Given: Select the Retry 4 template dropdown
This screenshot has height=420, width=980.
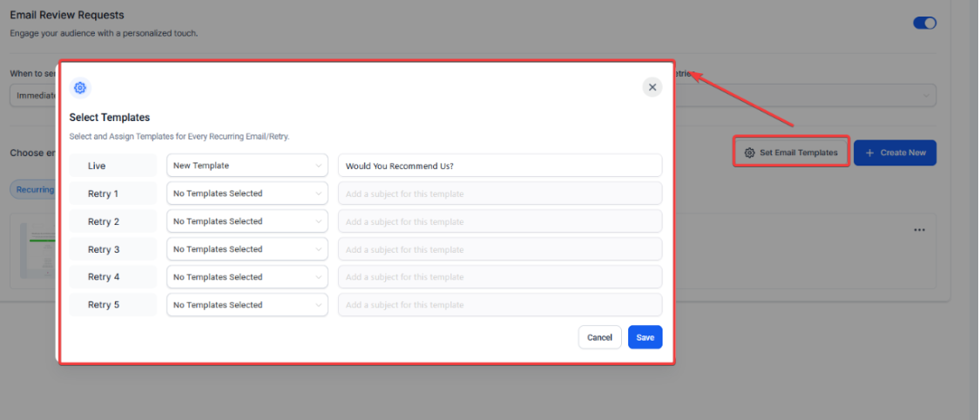Looking at the screenshot, I should (247, 277).
